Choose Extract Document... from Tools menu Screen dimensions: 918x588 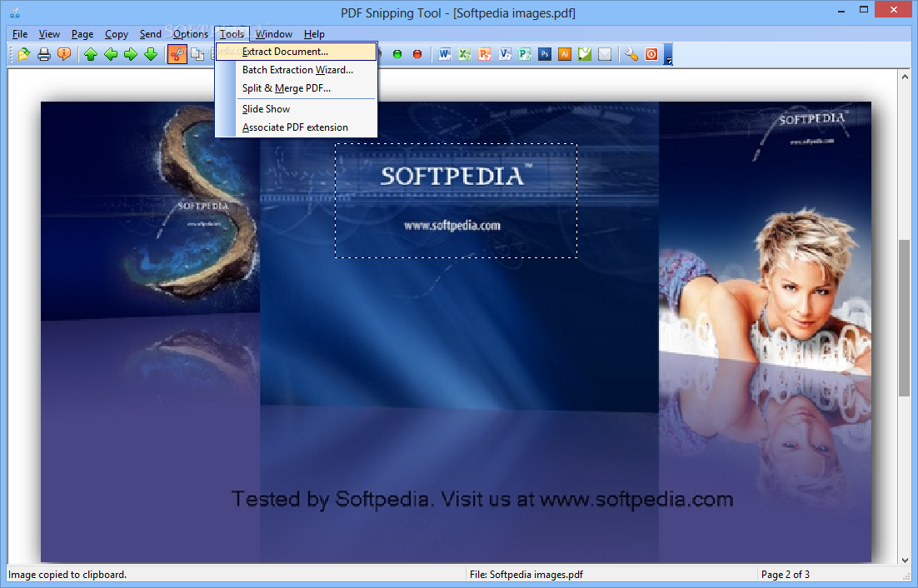(297, 52)
